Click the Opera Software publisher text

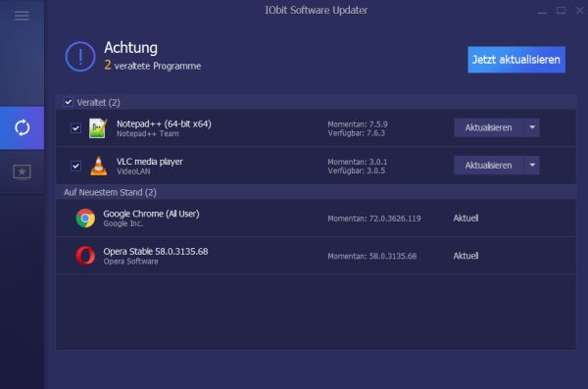pyautogui.click(x=130, y=262)
